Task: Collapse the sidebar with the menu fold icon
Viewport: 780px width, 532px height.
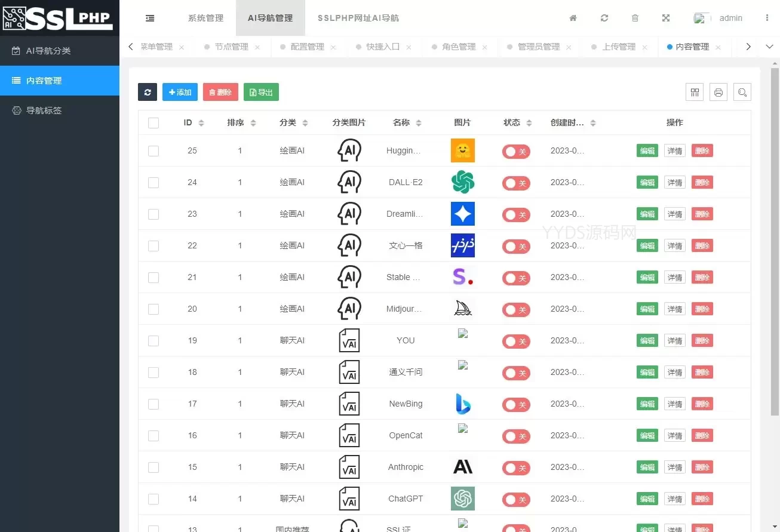Action: [x=150, y=18]
